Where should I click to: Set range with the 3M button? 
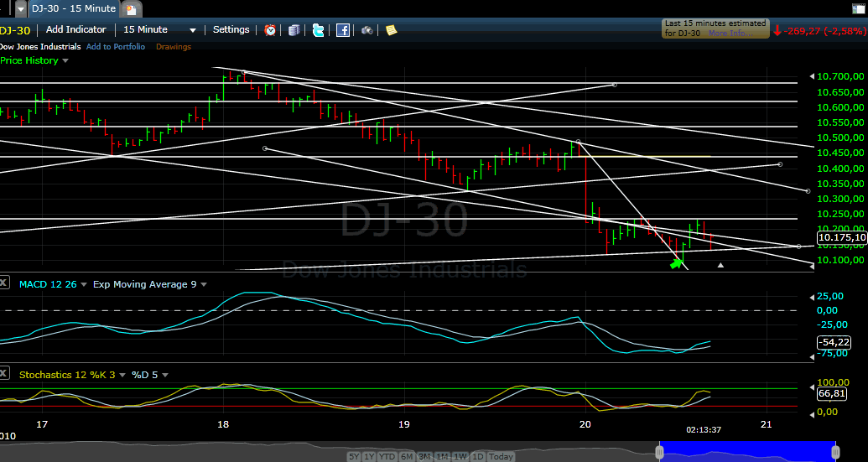point(424,456)
